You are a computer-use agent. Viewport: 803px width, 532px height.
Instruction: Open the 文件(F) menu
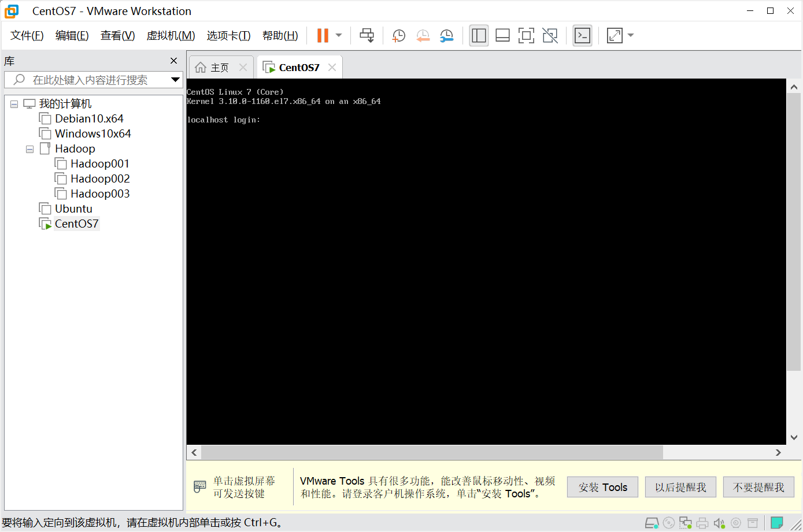coord(27,36)
